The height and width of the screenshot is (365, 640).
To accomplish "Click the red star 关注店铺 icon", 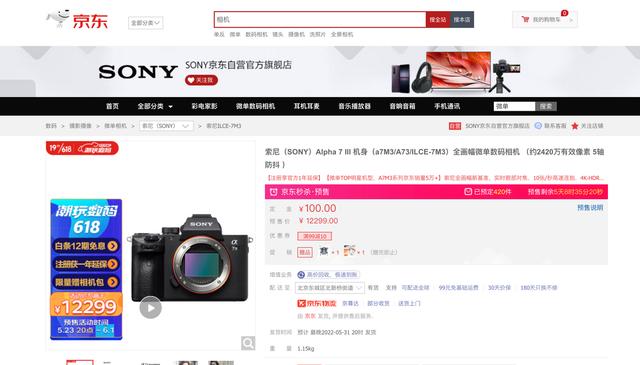I will point(575,126).
